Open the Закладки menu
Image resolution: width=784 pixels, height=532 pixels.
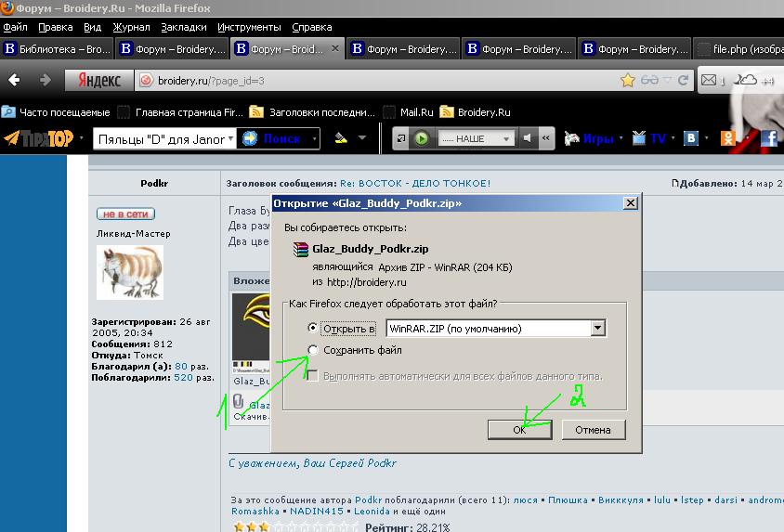184,27
